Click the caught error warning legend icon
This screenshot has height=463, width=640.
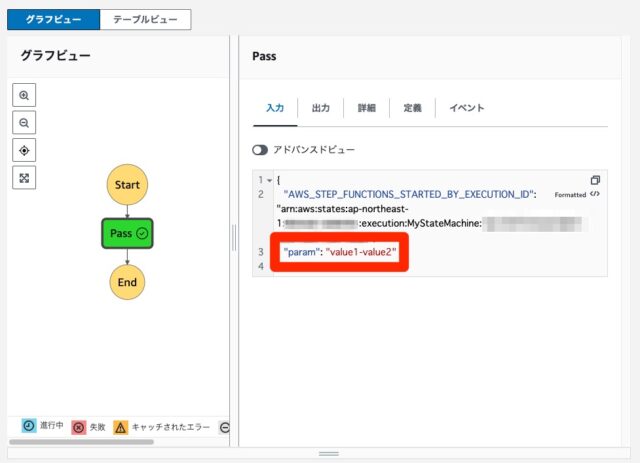120,427
